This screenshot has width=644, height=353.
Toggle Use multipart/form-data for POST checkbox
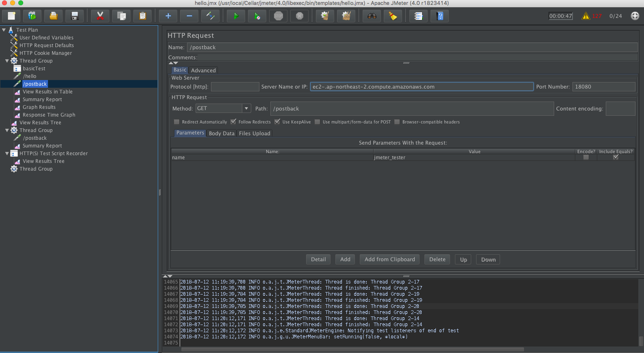[318, 122]
